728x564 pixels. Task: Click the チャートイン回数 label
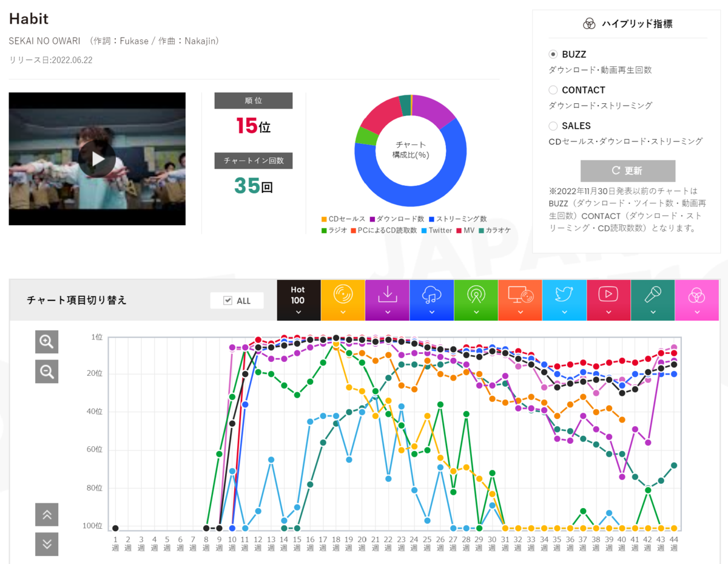click(x=254, y=161)
